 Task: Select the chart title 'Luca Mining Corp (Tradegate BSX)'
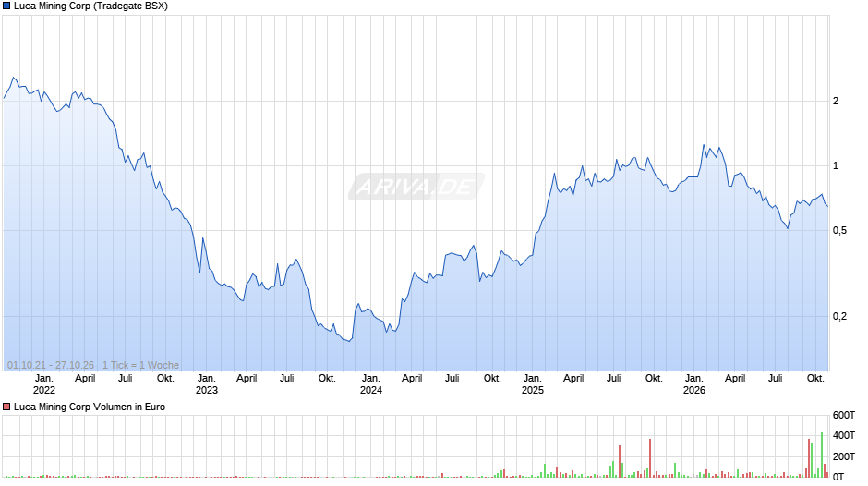[x=90, y=6]
